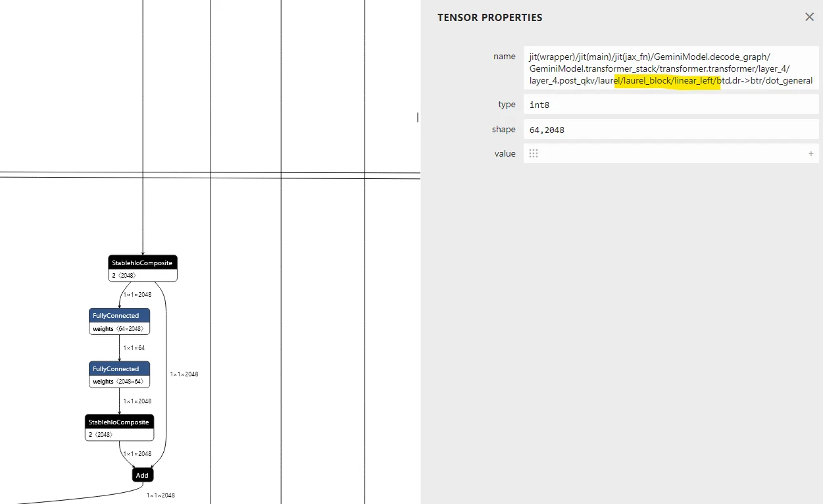Click weights ⟨64×2048⟩ row
This screenshot has width=823, height=504.
coord(119,328)
